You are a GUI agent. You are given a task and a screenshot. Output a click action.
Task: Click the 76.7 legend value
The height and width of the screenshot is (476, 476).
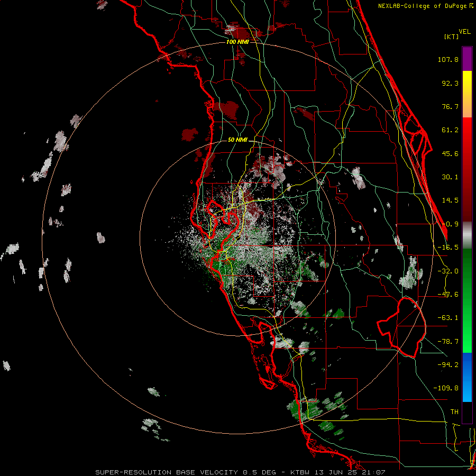click(450, 106)
